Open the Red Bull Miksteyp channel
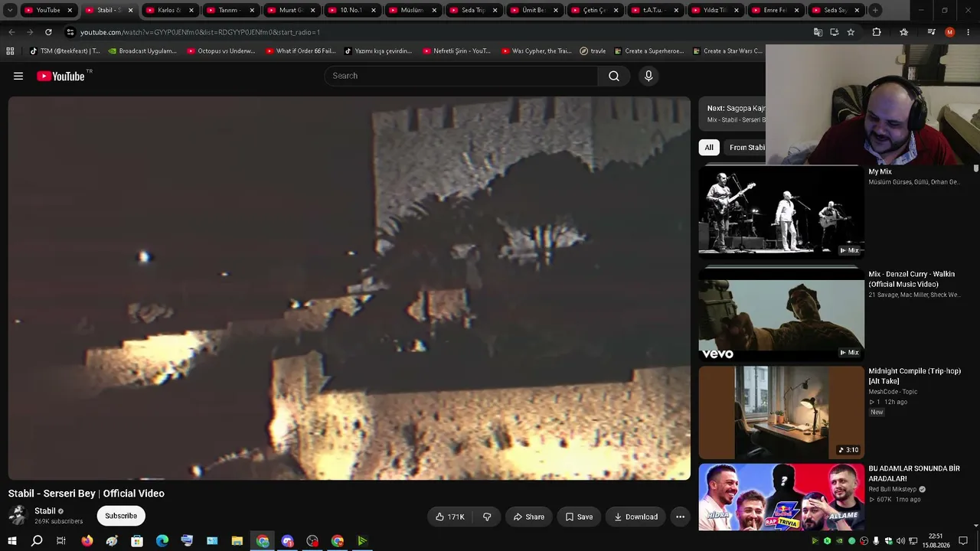The width and height of the screenshot is (980, 551). (893, 489)
